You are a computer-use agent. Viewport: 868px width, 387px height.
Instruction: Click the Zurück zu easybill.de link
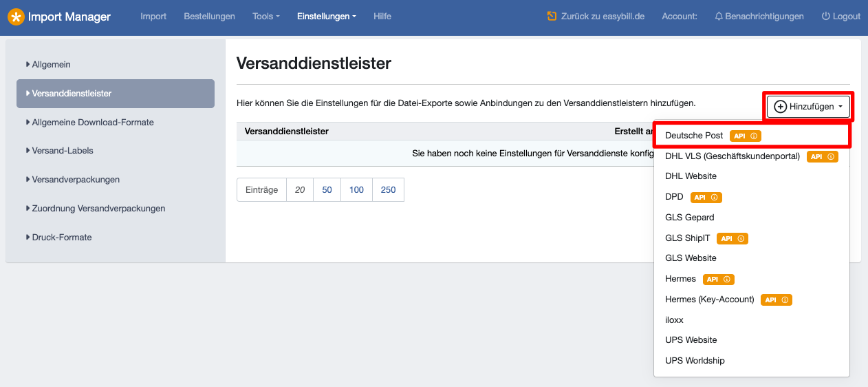(x=596, y=16)
